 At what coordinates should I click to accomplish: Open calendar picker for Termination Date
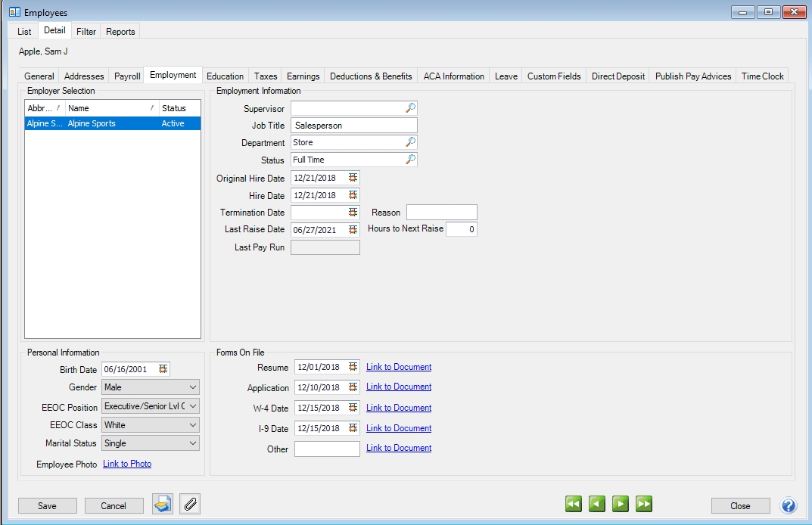353,213
